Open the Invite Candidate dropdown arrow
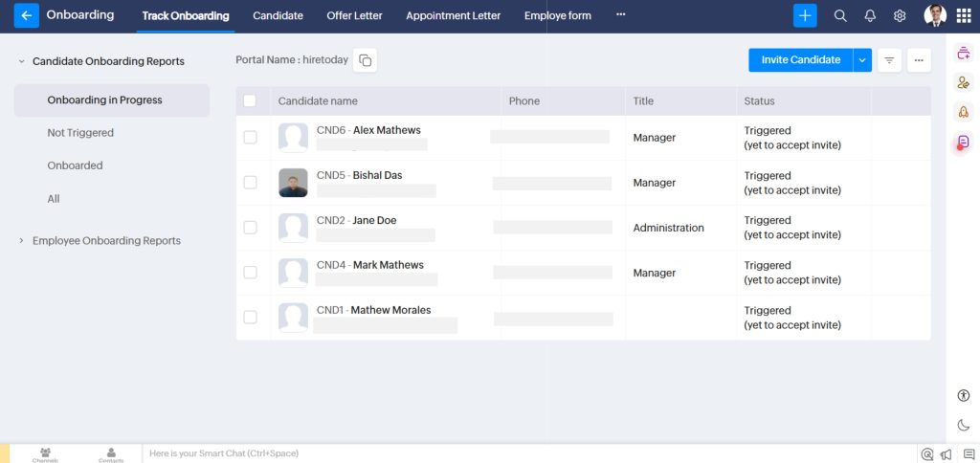This screenshot has width=980, height=463. [x=862, y=60]
